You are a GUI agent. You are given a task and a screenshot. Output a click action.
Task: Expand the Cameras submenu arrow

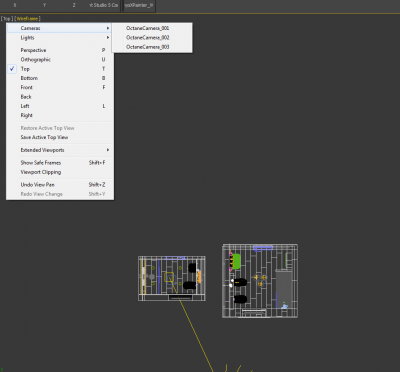108,28
